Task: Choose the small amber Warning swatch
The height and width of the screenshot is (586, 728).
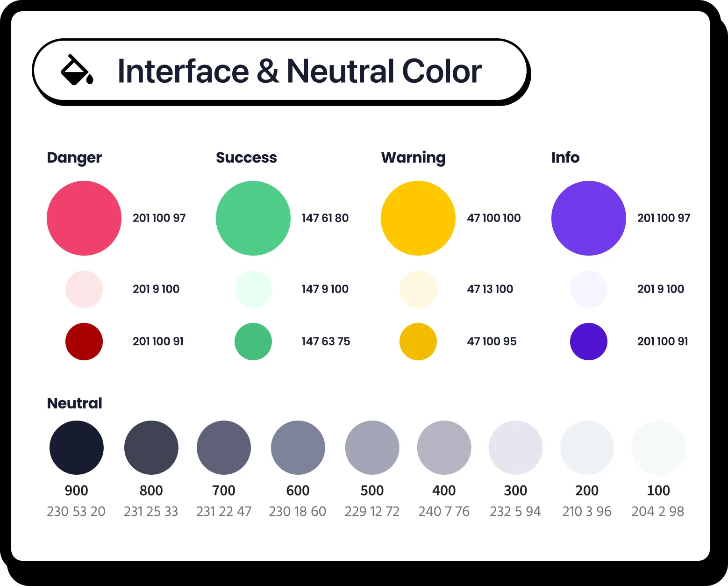Action: click(x=418, y=342)
